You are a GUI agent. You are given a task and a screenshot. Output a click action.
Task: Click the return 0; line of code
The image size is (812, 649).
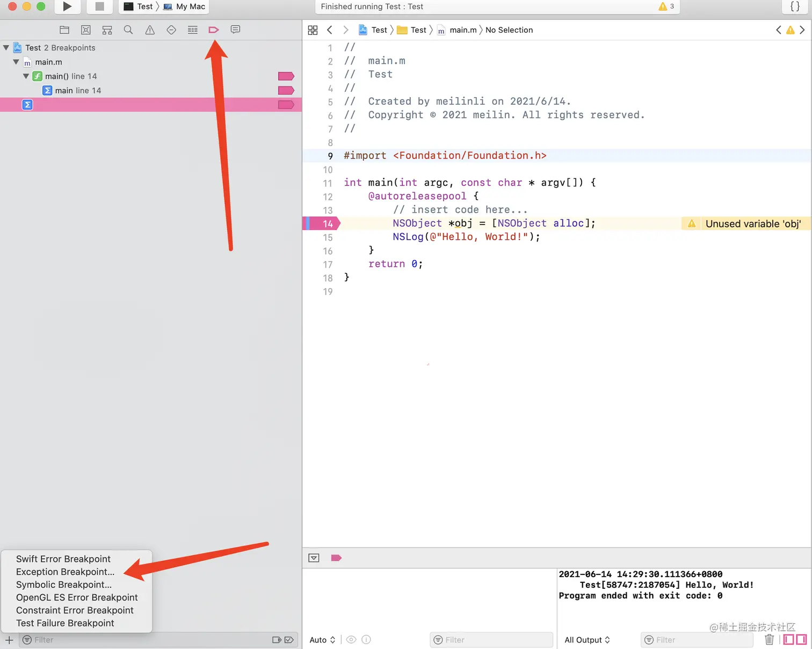(396, 264)
